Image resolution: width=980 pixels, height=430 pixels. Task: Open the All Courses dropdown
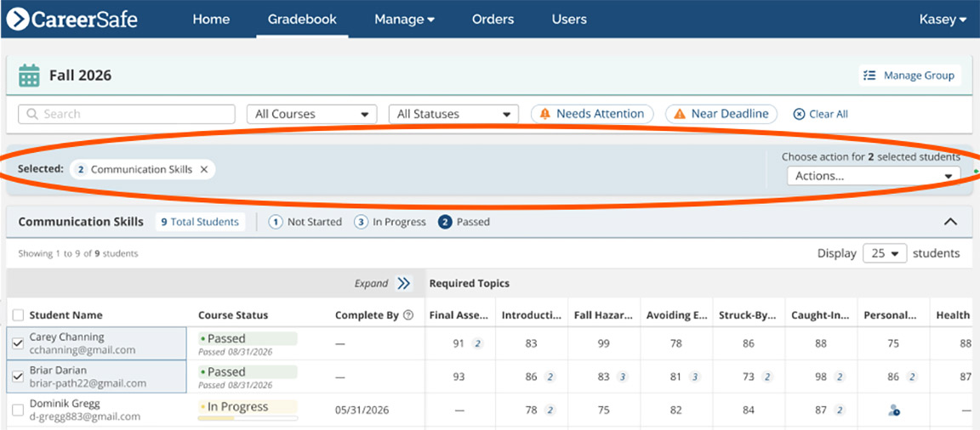tap(312, 114)
